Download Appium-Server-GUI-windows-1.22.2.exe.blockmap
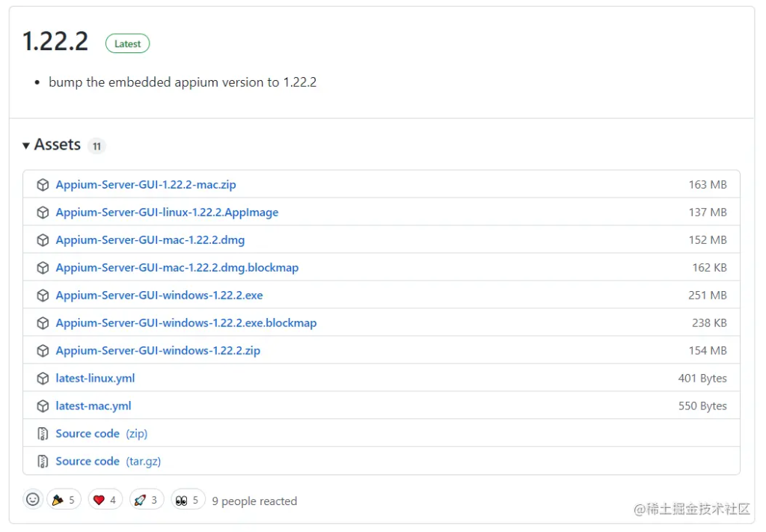The height and width of the screenshot is (532, 766). [x=186, y=323]
